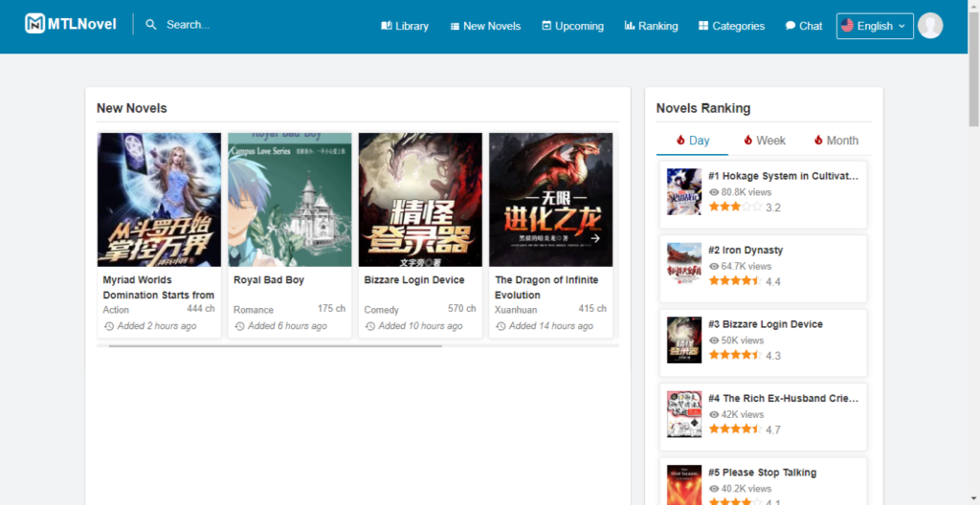This screenshot has height=505, width=980.
Task: Open the Chat page
Action: click(x=804, y=26)
